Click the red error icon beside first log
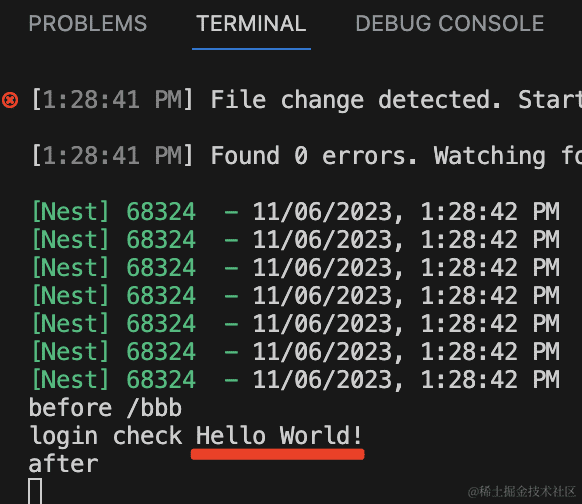The height and width of the screenshot is (504, 582). [10, 100]
